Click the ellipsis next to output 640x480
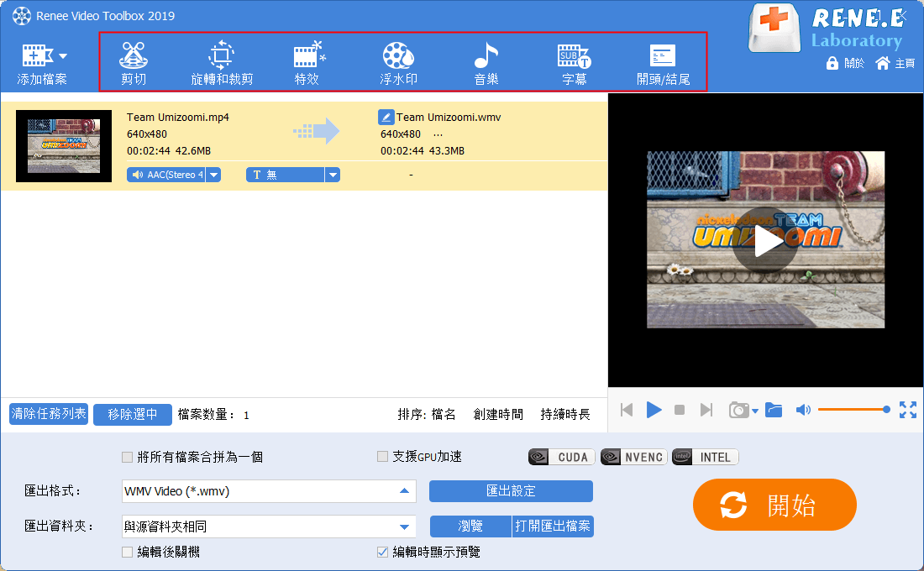924x571 pixels. coord(438,134)
